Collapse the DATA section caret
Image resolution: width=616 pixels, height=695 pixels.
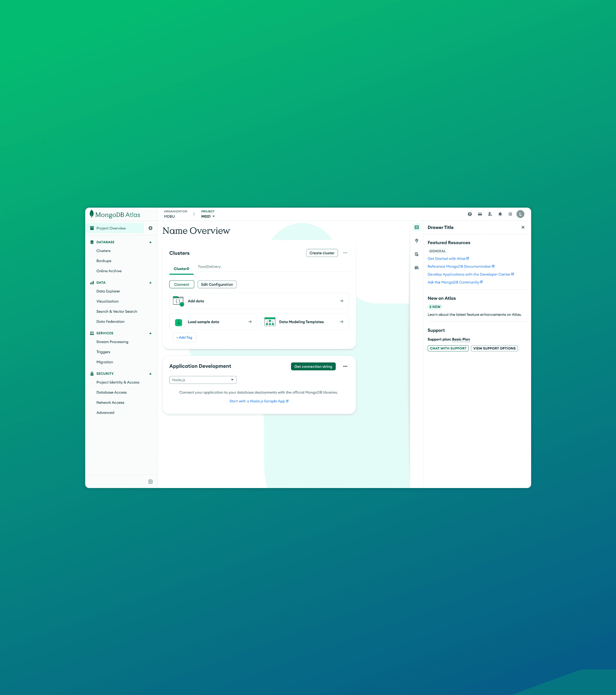click(x=150, y=283)
